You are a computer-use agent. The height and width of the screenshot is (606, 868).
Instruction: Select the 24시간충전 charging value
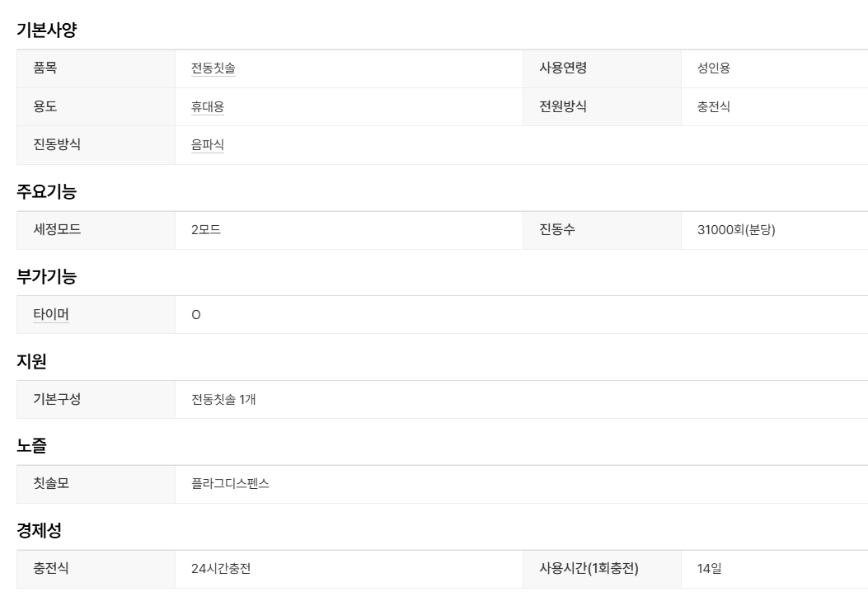(221, 568)
